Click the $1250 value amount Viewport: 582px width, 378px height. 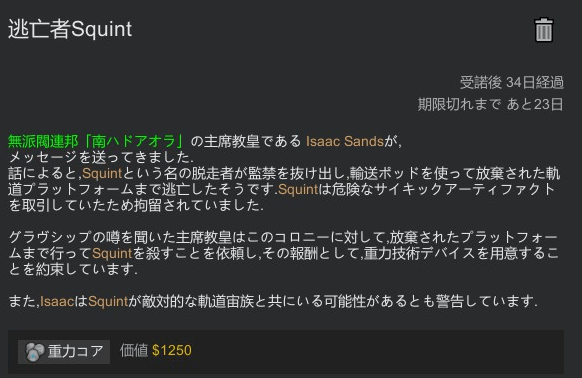point(172,350)
